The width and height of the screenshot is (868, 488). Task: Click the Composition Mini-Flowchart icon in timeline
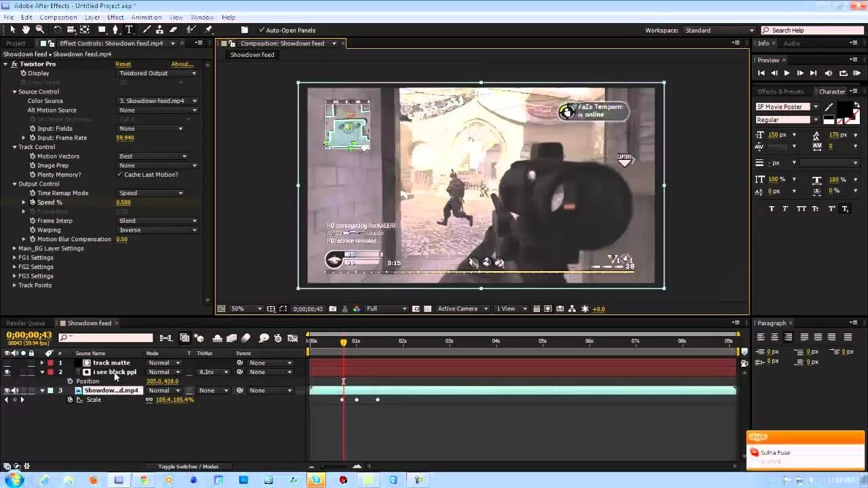(x=165, y=338)
